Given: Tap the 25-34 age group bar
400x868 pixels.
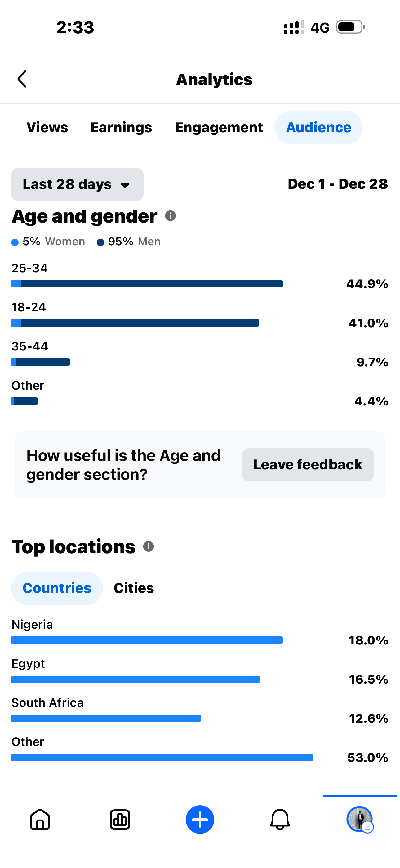Looking at the screenshot, I should pos(147,284).
